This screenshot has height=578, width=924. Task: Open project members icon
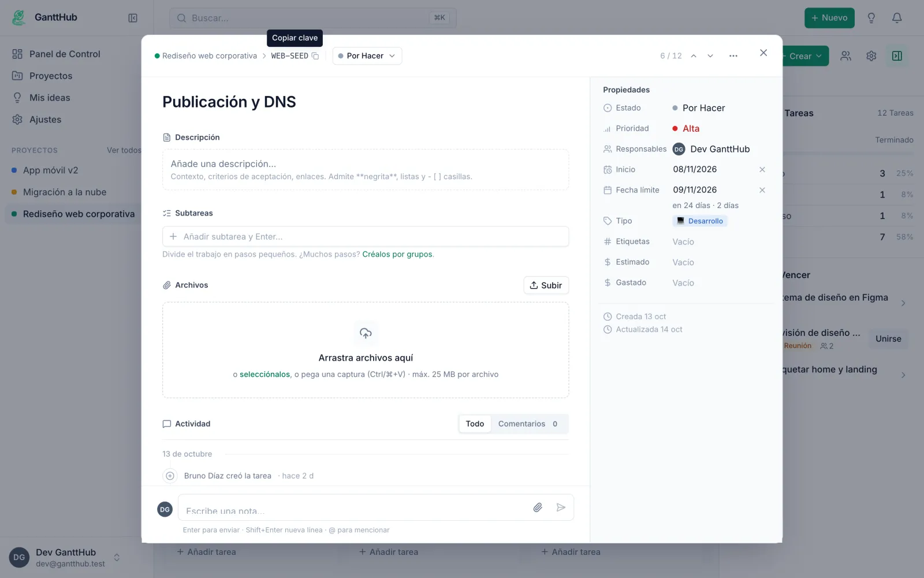[x=845, y=56]
